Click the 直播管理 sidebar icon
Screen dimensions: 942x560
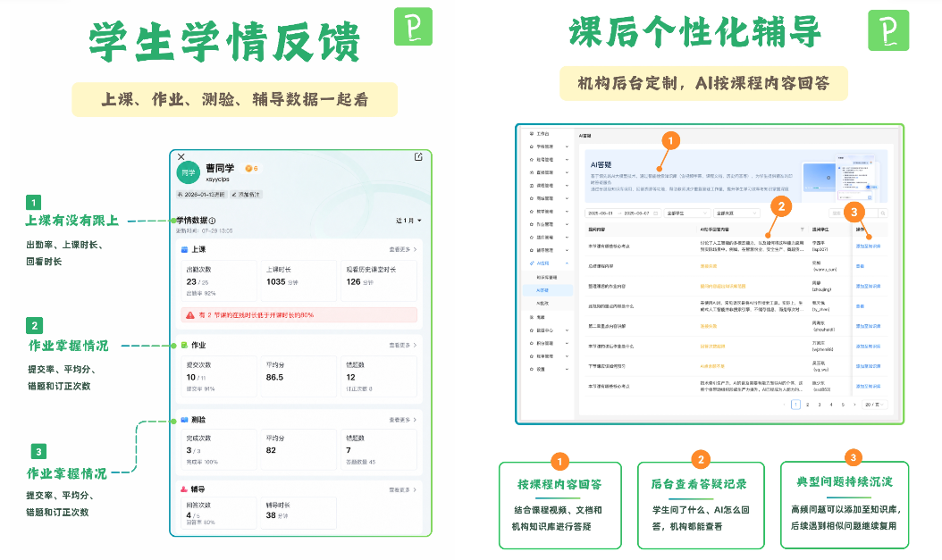pos(531,173)
